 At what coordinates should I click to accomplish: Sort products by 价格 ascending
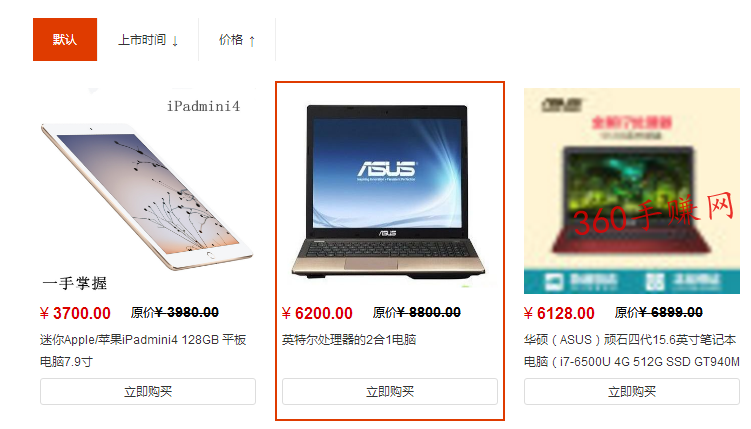tap(237, 40)
